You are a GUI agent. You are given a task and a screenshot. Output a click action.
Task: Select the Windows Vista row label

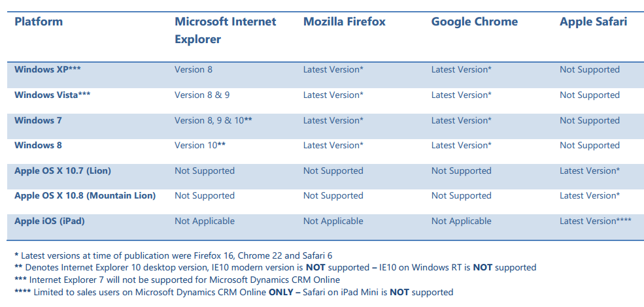[52, 95]
